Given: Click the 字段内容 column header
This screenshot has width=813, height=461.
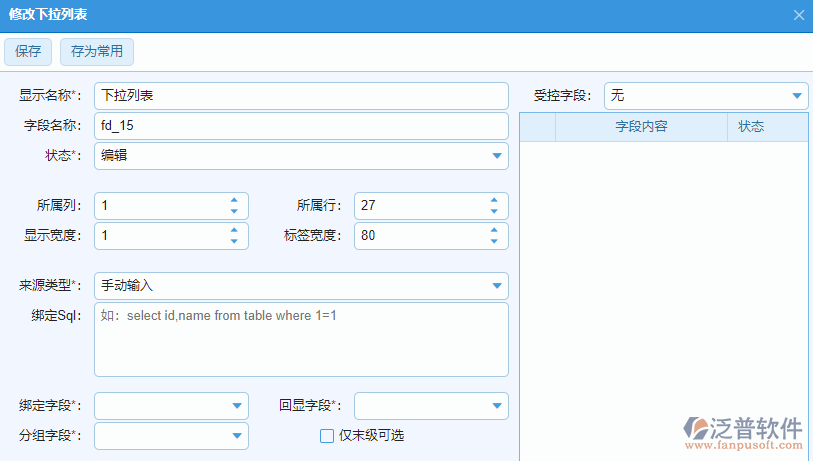Looking at the screenshot, I should (641, 126).
